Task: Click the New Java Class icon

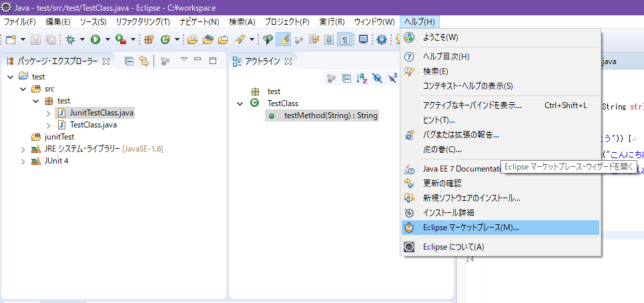Action: point(165,39)
